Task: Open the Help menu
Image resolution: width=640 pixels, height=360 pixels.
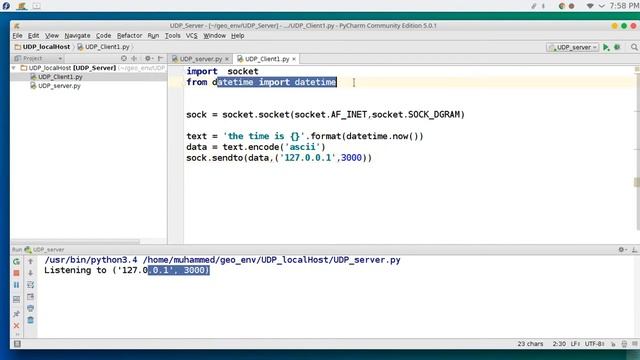Action: (238, 36)
